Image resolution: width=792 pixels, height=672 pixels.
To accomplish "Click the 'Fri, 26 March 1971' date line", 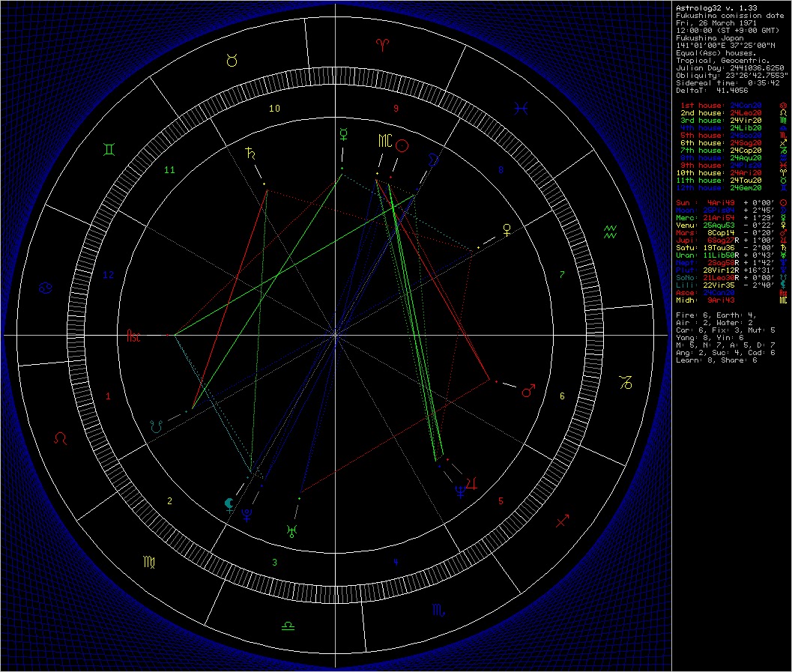I will [x=716, y=22].
